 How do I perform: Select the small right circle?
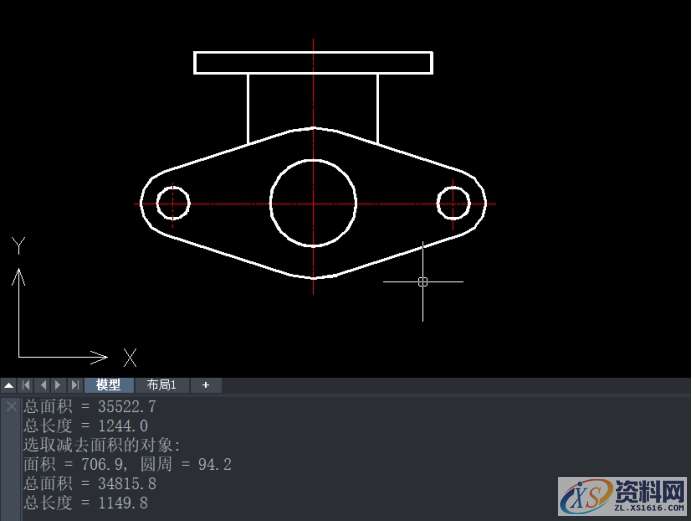coord(453,187)
